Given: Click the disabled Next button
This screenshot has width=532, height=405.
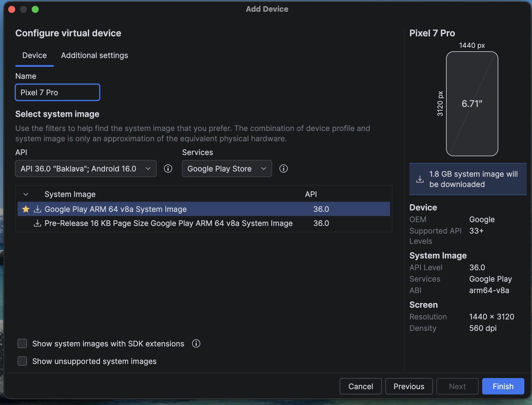Looking at the screenshot, I should point(458,386).
